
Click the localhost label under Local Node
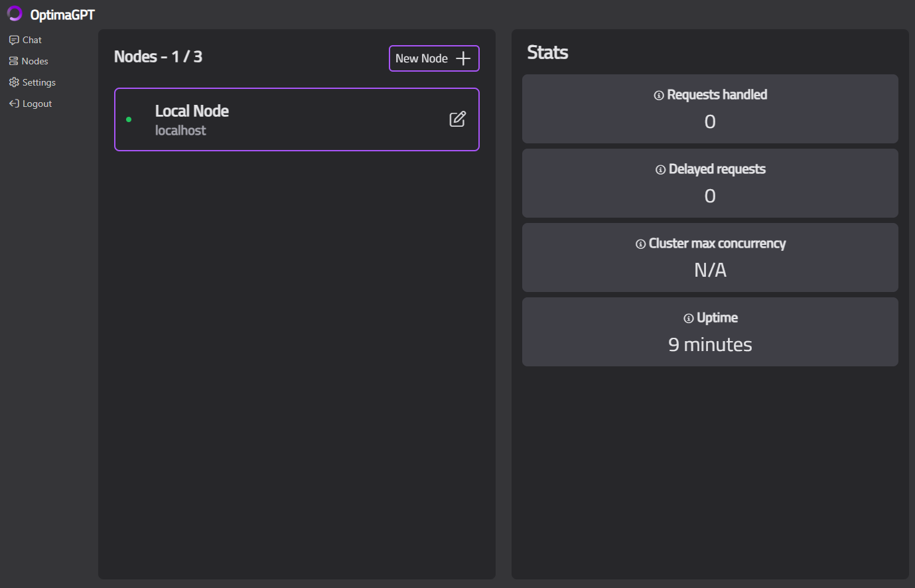(180, 130)
